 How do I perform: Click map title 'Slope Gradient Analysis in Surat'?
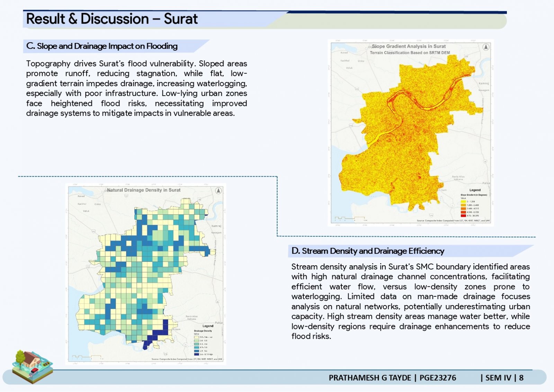[409, 46]
